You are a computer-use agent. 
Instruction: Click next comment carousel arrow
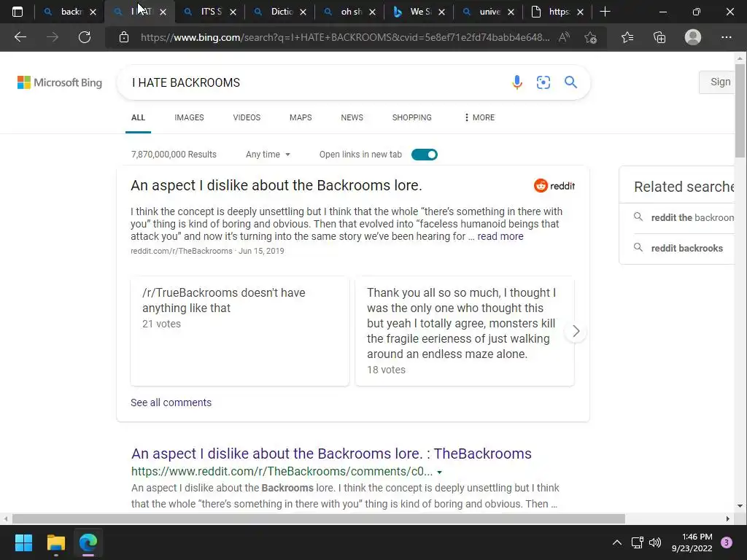point(576,331)
